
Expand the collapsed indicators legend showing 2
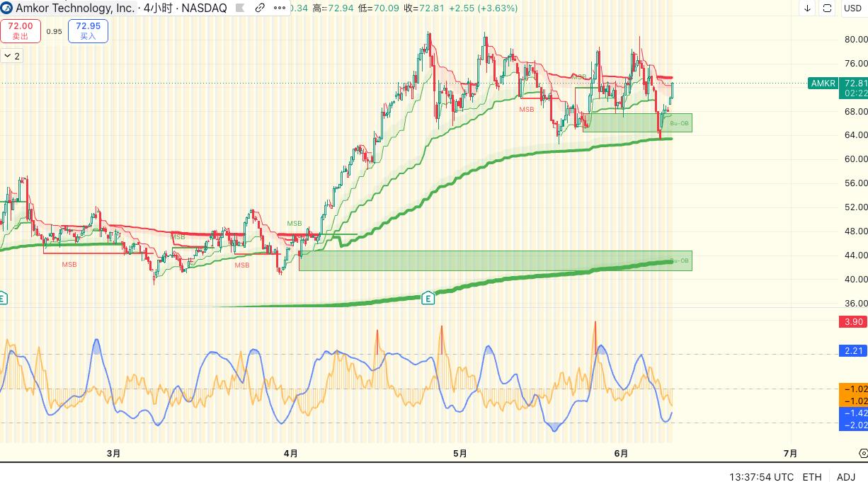[x=11, y=55]
